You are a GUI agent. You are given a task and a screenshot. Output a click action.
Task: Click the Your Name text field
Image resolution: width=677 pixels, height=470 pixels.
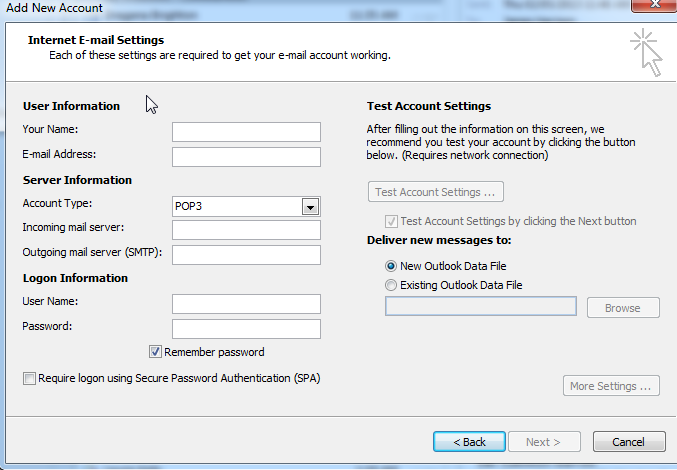click(x=246, y=132)
